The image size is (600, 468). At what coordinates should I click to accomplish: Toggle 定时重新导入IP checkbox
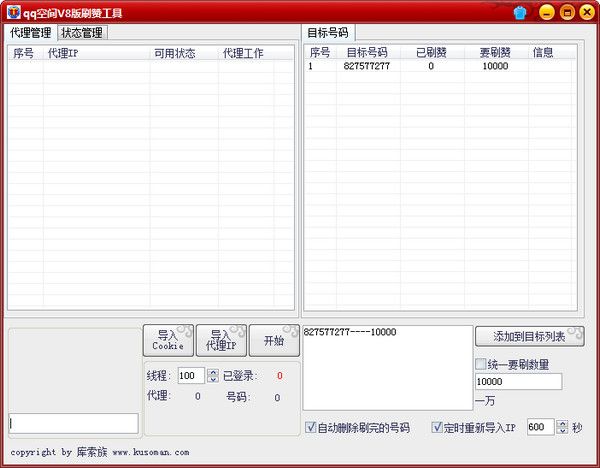coord(437,427)
